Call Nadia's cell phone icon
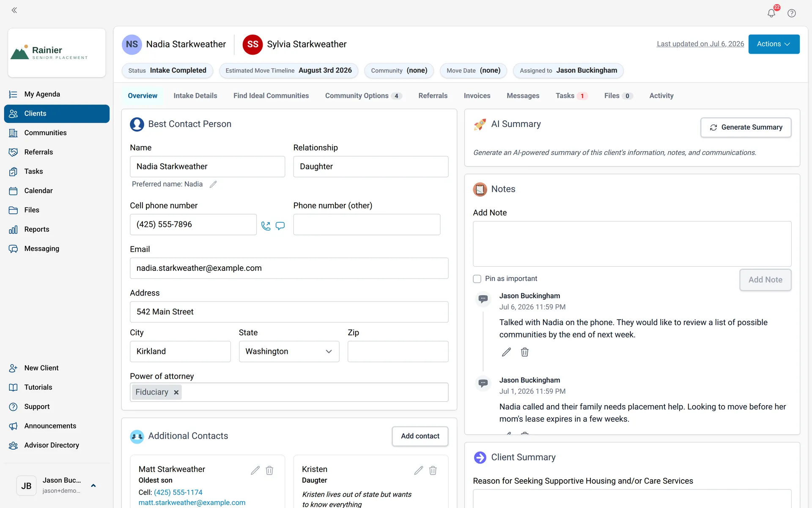This screenshot has height=508, width=812. coord(266,226)
